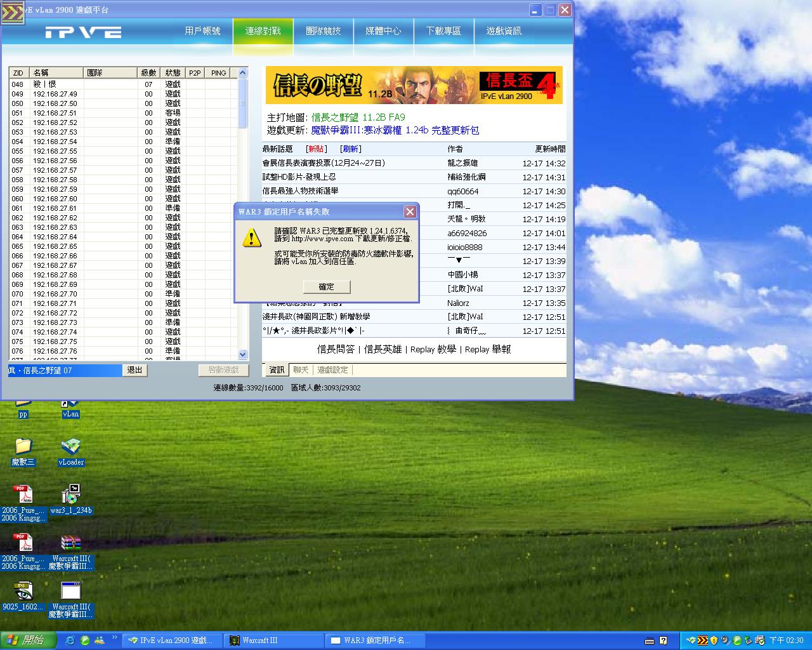Click the user list scroll-down arrow
Image resolution: width=812 pixels, height=650 pixels.
click(242, 354)
